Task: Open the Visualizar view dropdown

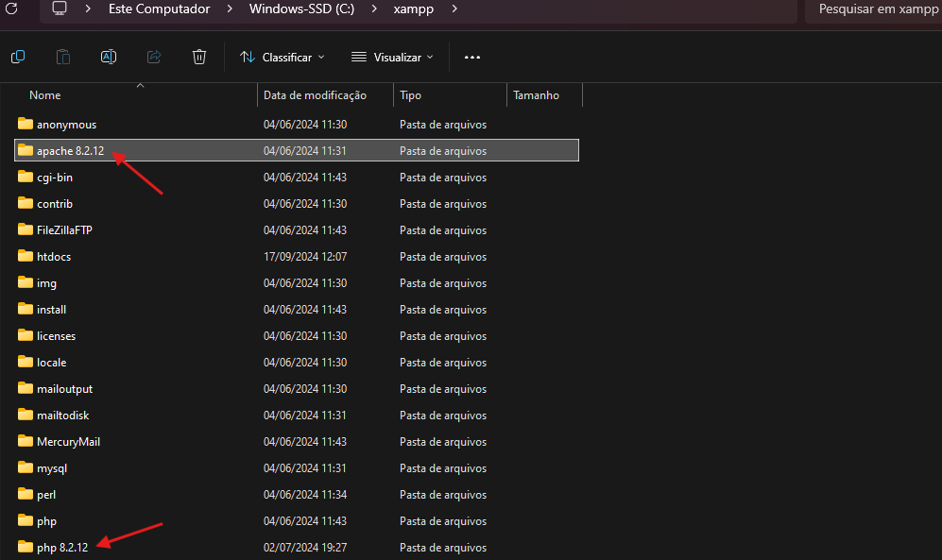Action: [x=392, y=57]
